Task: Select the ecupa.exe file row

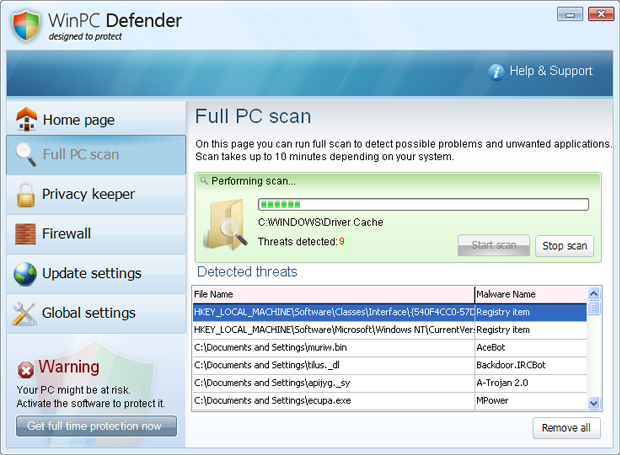Action: [389, 401]
